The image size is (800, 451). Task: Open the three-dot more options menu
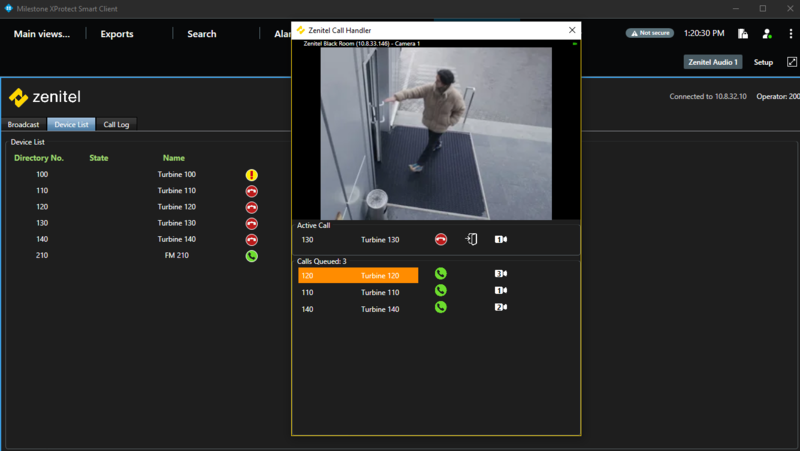(x=788, y=34)
